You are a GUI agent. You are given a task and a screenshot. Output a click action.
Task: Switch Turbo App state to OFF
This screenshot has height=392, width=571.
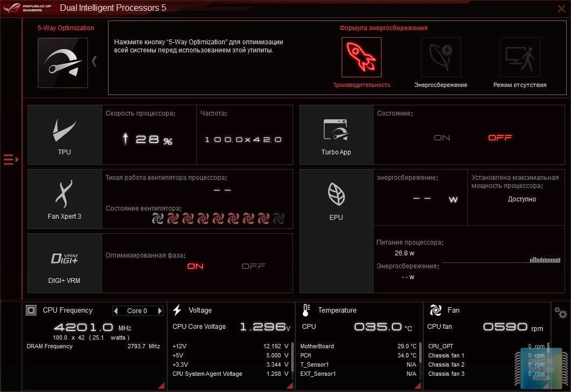point(500,138)
